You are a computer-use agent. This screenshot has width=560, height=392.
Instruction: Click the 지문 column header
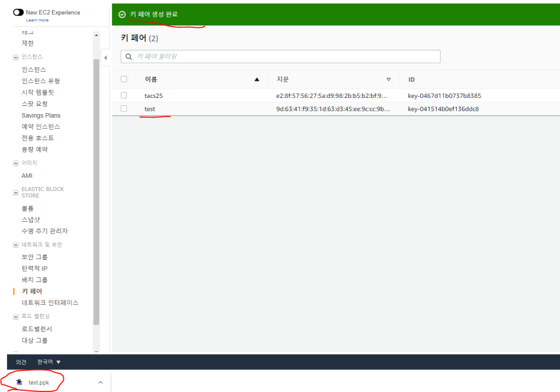pos(282,79)
